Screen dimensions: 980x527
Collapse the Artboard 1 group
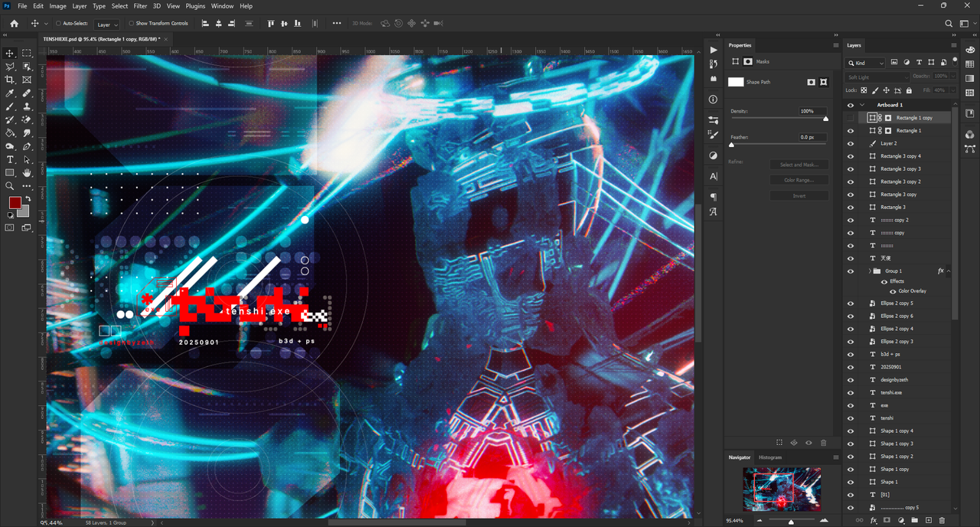tap(862, 105)
